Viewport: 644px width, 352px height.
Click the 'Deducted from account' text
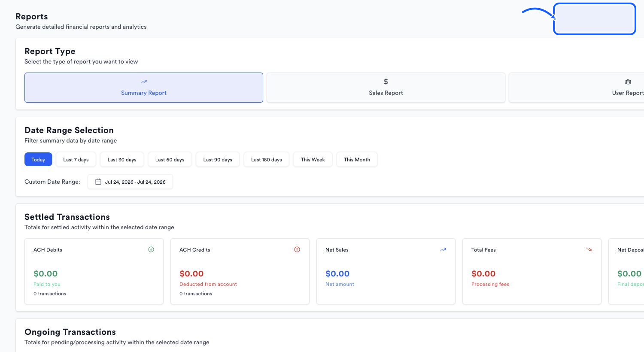tap(208, 284)
